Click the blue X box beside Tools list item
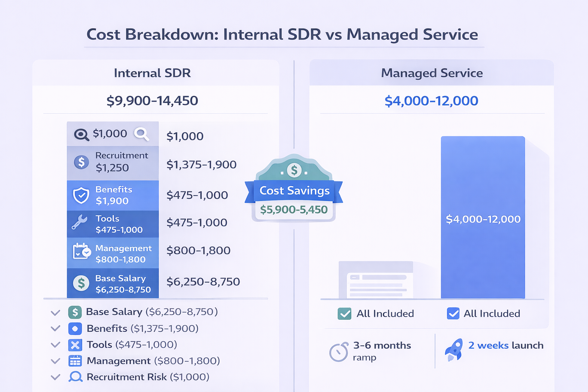Image resolution: width=588 pixels, height=392 pixels. pos(75,345)
